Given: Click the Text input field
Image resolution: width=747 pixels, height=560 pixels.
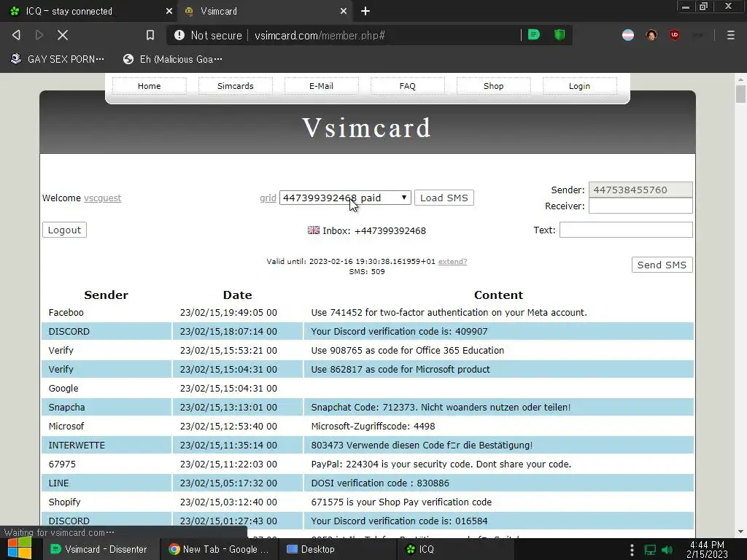Looking at the screenshot, I should 625,230.
